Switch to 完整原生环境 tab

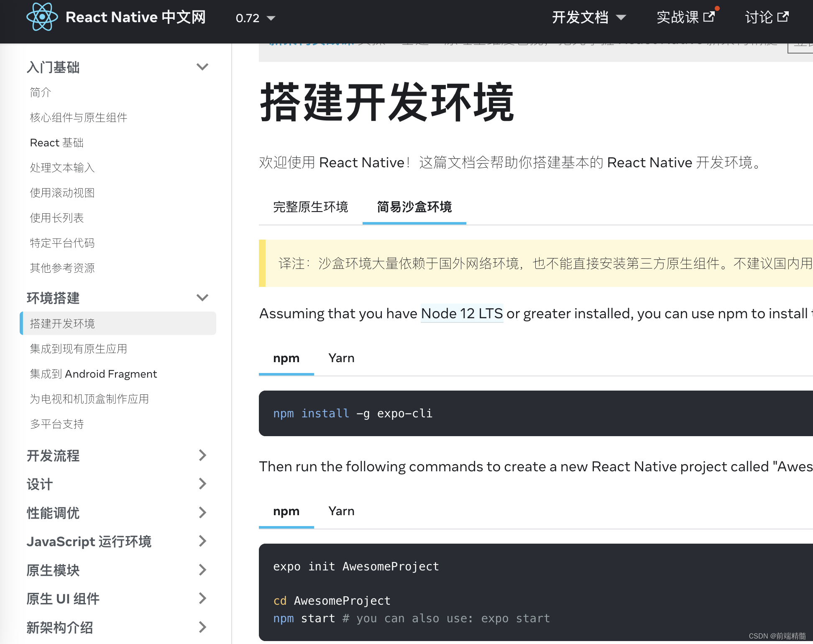click(310, 207)
